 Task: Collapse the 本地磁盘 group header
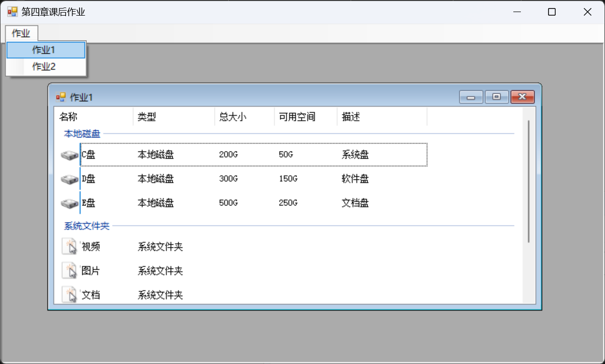coord(82,134)
